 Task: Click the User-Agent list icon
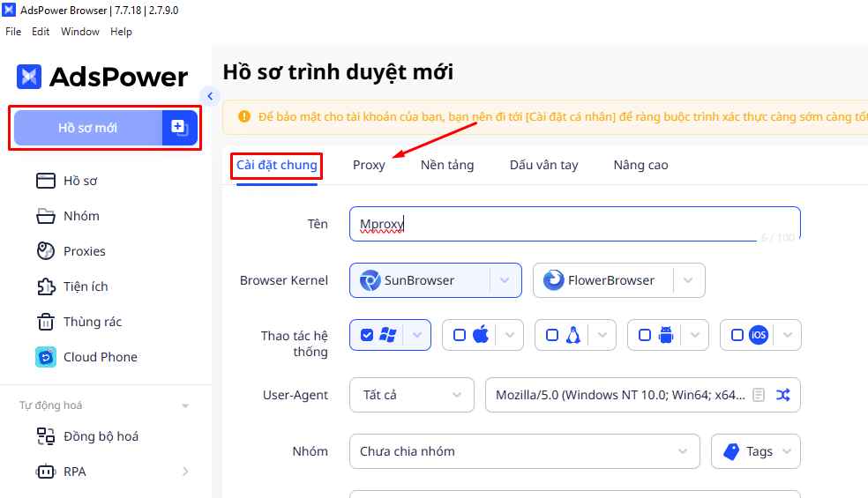pyautogui.click(x=759, y=395)
